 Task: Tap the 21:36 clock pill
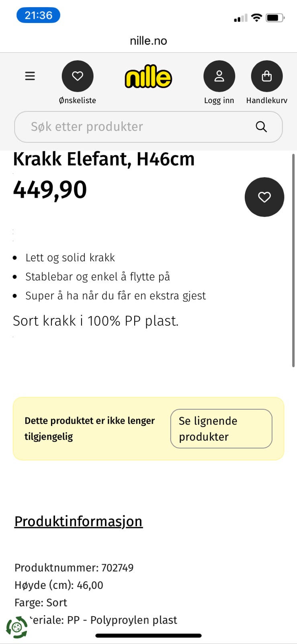coord(38,15)
